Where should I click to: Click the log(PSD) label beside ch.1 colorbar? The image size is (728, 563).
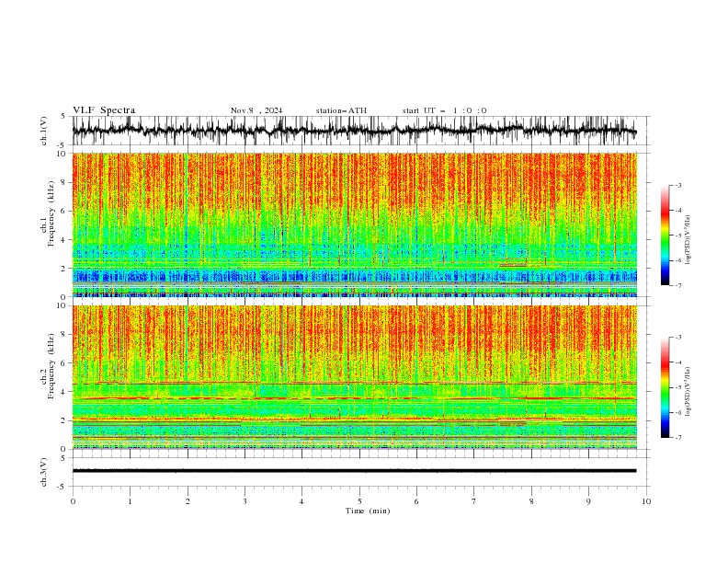688,240
